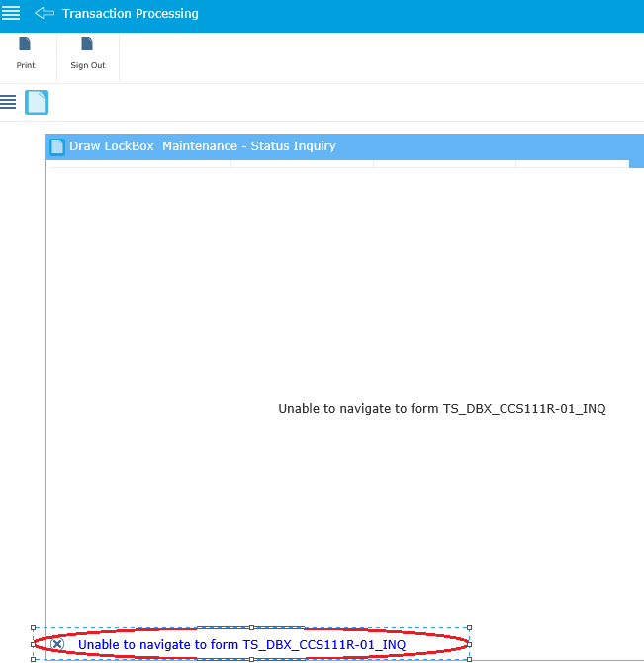Click the Transaction Processing title
The width and height of the screenshot is (644, 663).
(x=131, y=14)
